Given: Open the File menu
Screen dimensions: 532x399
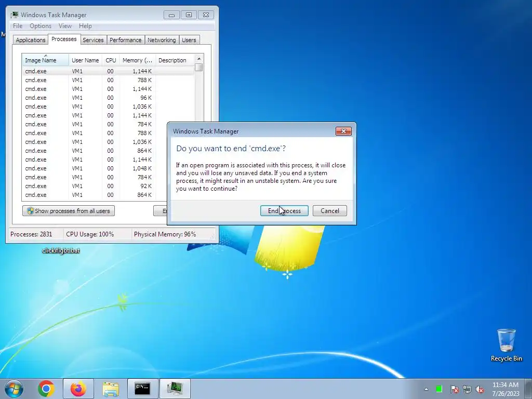Looking at the screenshot, I should coord(18,26).
